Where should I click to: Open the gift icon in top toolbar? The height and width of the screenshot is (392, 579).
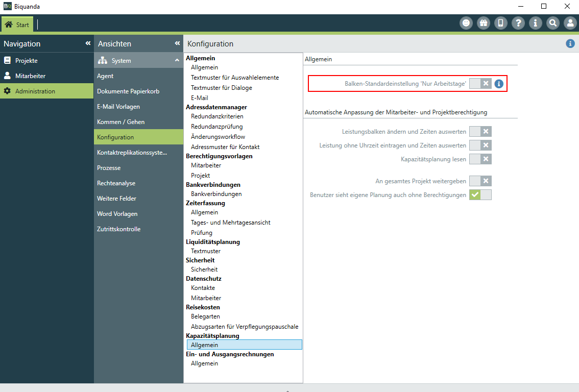tap(483, 23)
